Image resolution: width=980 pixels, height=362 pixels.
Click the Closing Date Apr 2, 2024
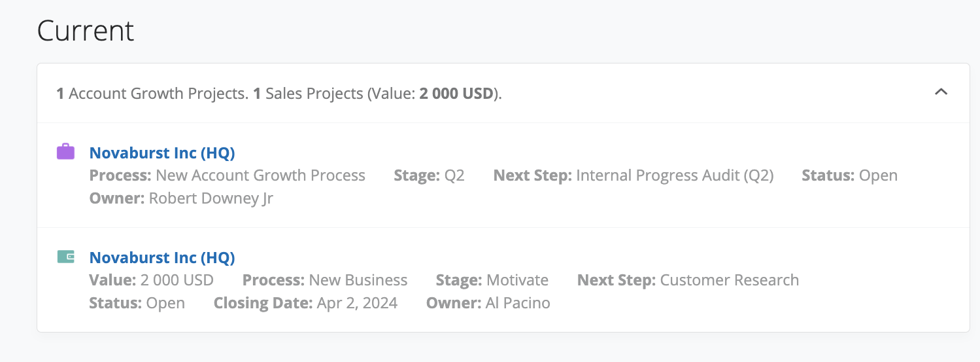[305, 303]
